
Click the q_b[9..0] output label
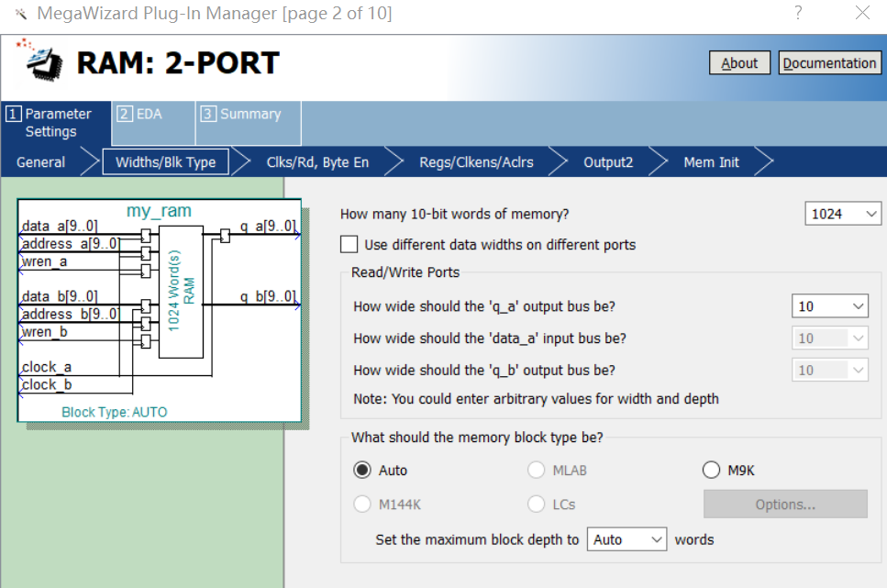[x=268, y=296]
